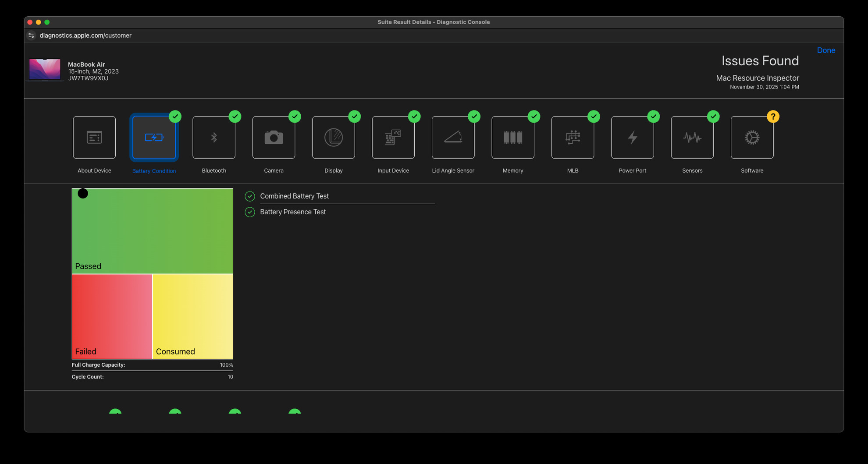868x464 pixels.
Task: Click the passed checkmark for Combined Battery Test
Action: pos(250,196)
